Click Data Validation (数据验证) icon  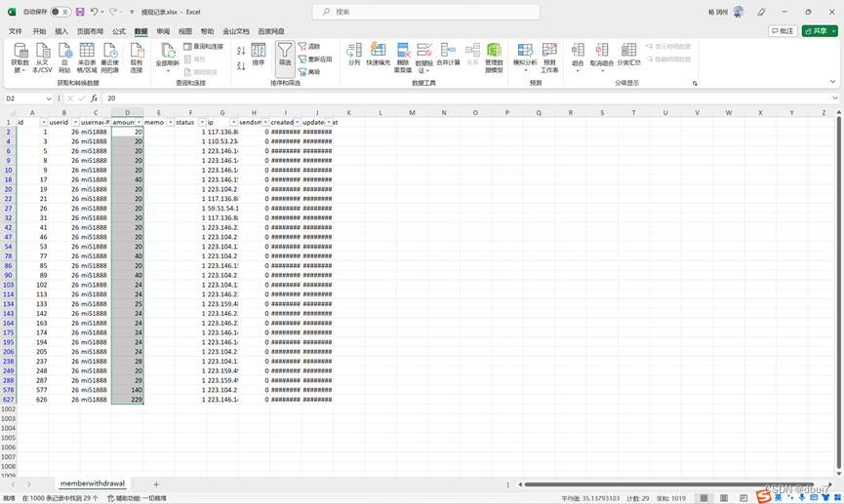point(424,51)
